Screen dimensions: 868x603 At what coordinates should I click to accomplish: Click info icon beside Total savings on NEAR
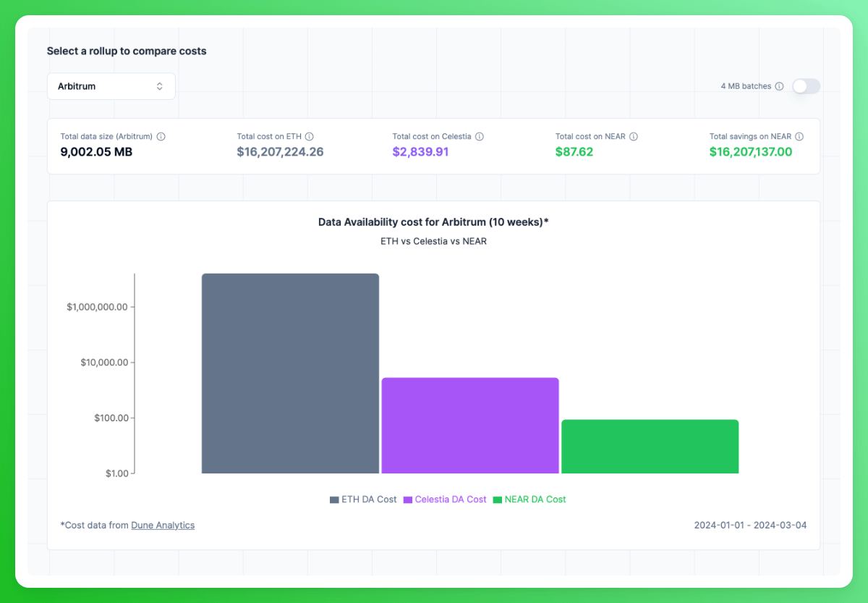(799, 137)
